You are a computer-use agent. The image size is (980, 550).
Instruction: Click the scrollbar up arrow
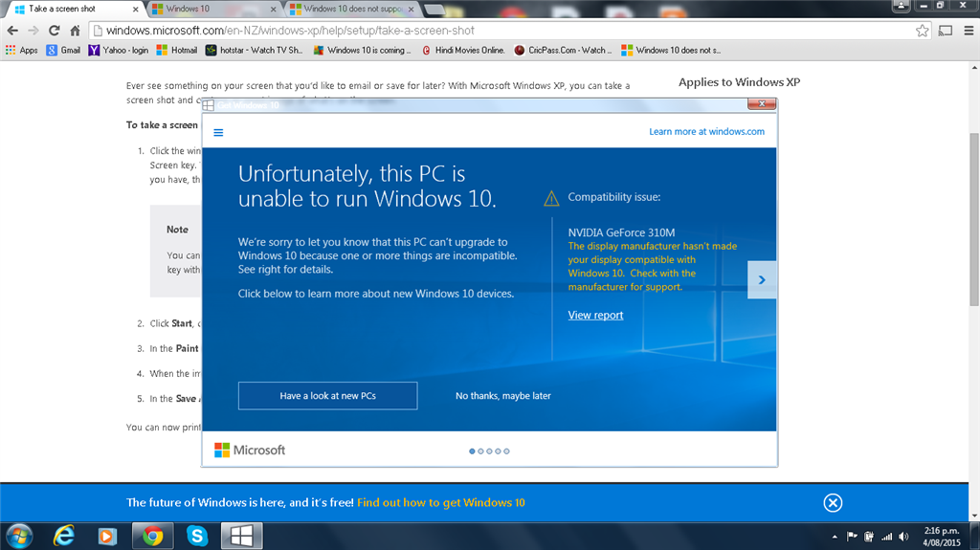tap(974, 67)
